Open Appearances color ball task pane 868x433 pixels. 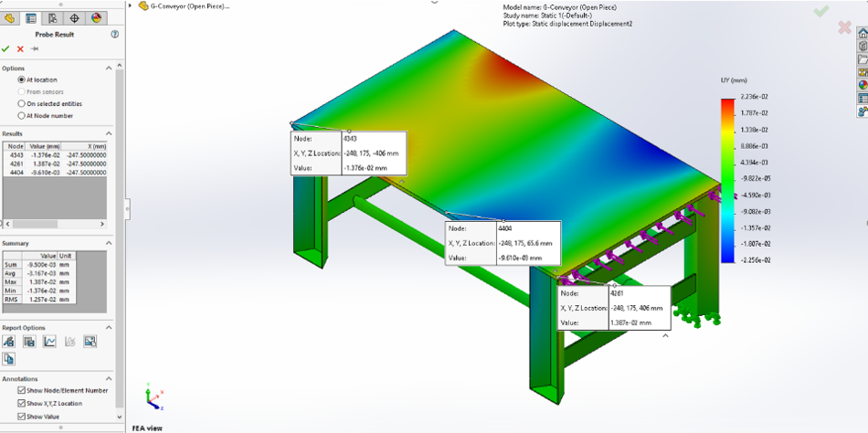click(x=863, y=85)
